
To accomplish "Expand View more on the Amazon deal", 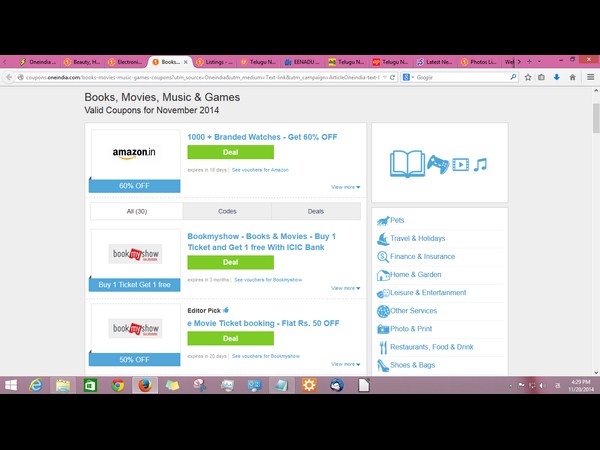I will tap(345, 187).
